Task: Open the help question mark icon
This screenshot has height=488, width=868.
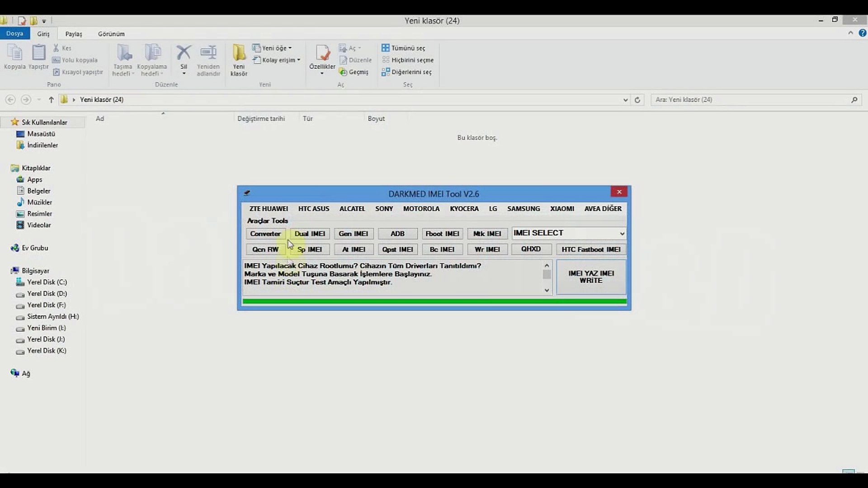Action: point(863,33)
